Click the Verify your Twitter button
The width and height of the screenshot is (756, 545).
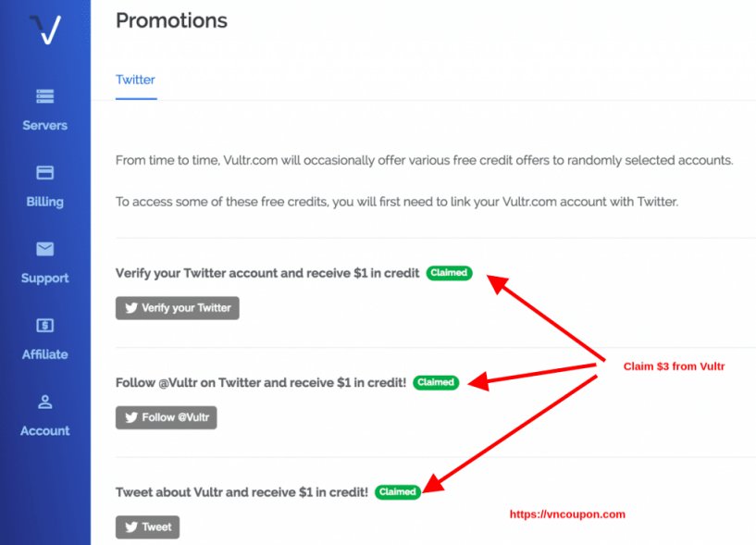pyautogui.click(x=178, y=308)
